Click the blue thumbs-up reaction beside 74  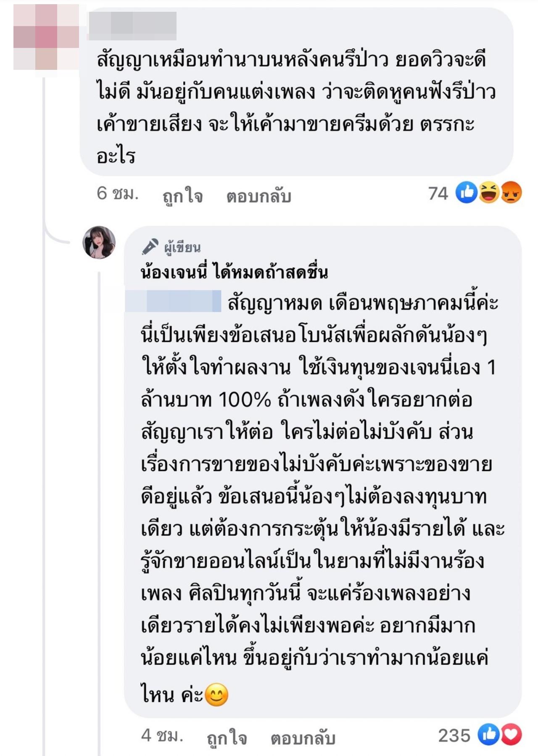click(467, 193)
